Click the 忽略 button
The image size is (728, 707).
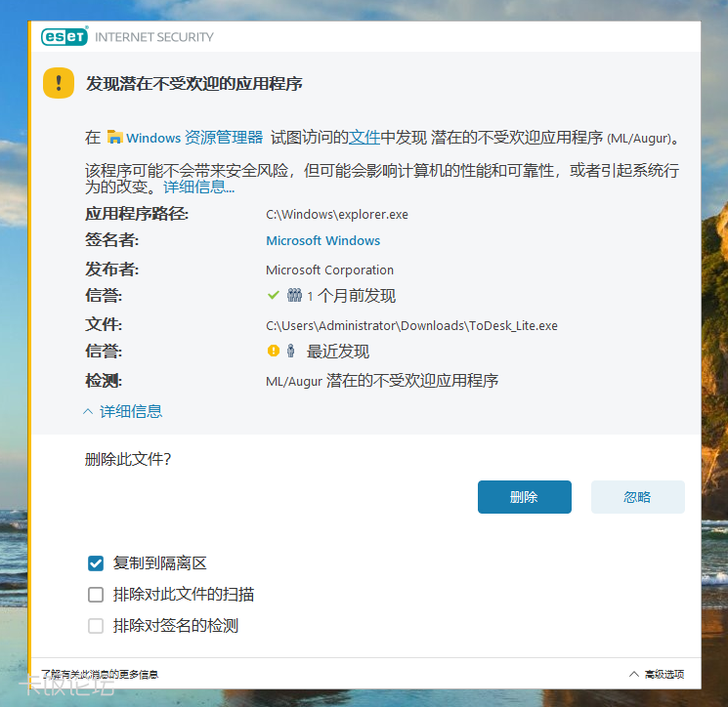[638, 497]
